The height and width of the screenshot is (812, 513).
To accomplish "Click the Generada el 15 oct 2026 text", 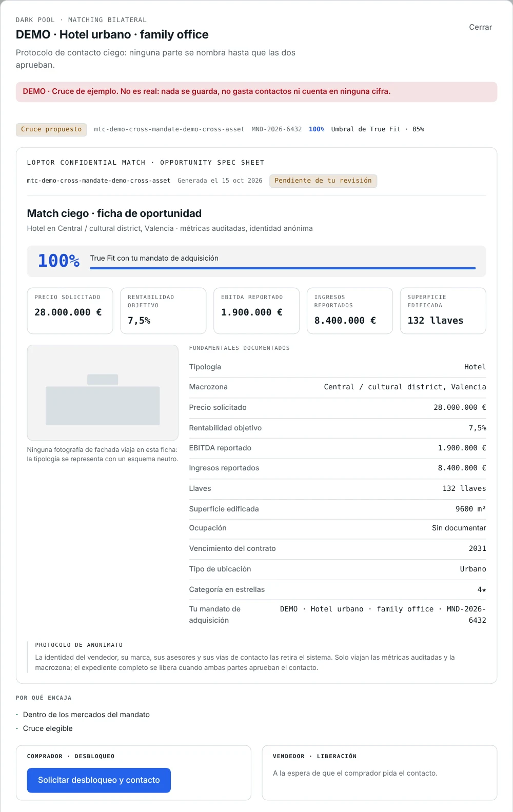I will pyautogui.click(x=220, y=181).
